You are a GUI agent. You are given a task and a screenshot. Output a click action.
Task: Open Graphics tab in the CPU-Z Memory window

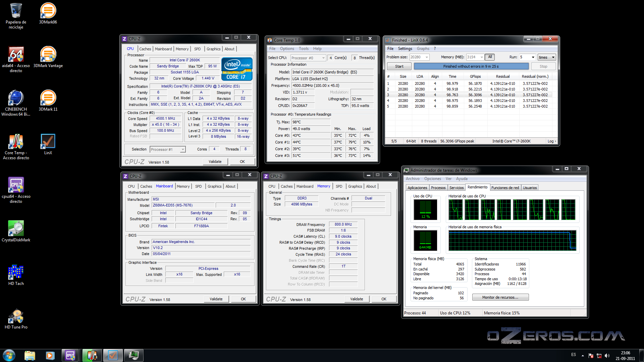tap(355, 186)
